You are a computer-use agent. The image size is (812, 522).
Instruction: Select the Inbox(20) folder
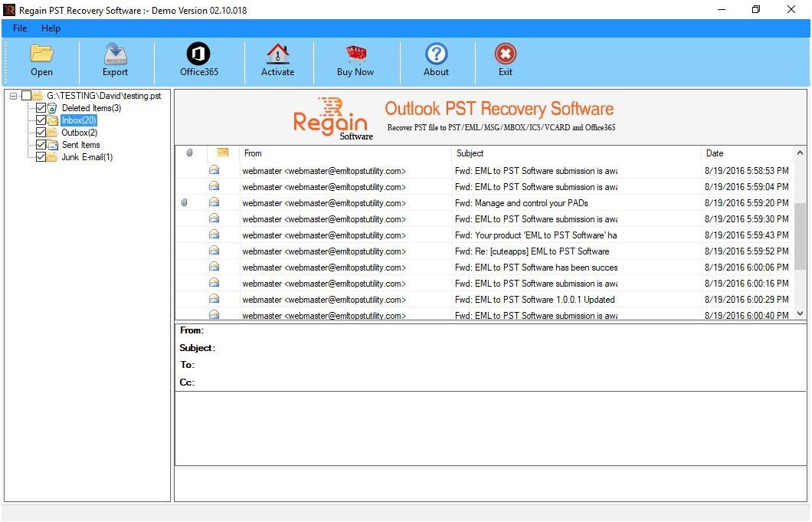click(79, 120)
